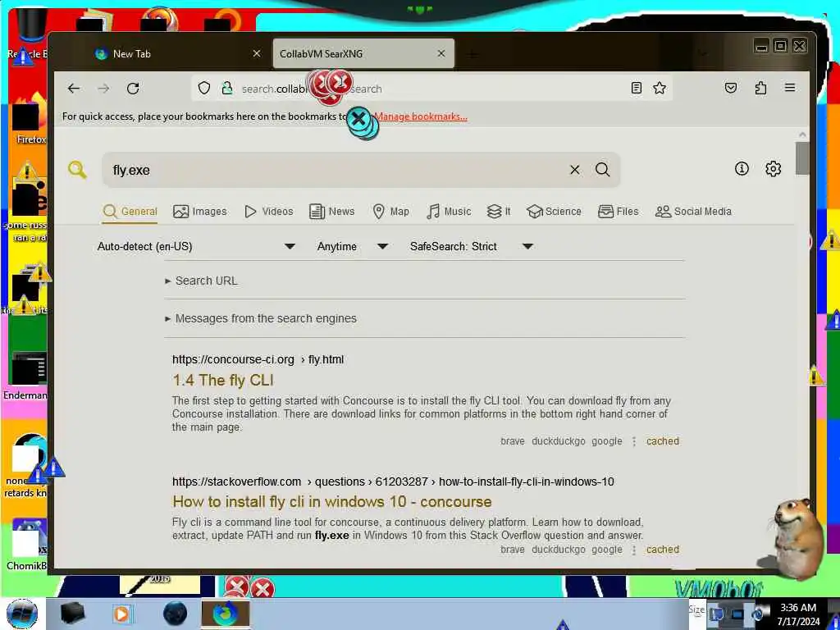Select the Music search category
The height and width of the screenshot is (630, 840).
[x=449, y=211]
